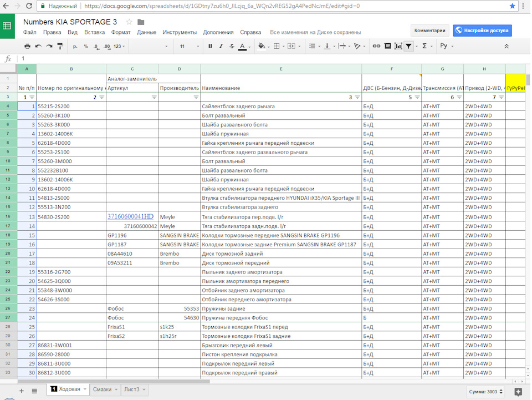Open the functions (Σ) menu
532x400 pixels.
tap(424, 46)
